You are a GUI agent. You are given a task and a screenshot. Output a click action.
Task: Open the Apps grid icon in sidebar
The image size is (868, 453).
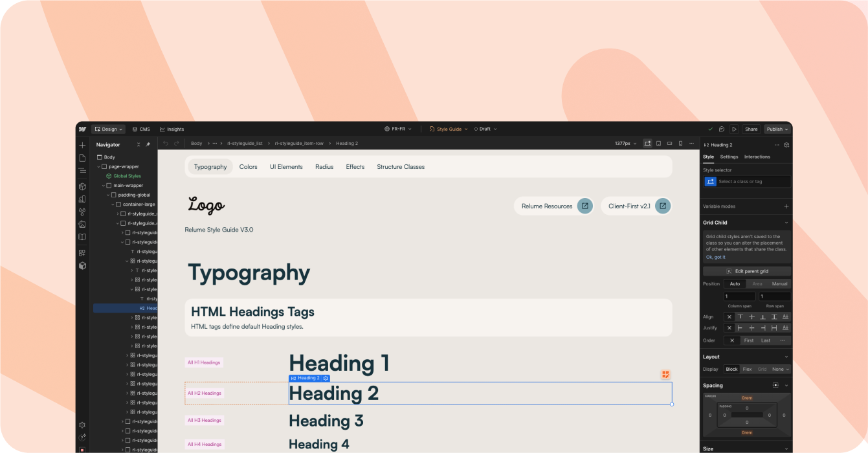[x=82, y=253]
